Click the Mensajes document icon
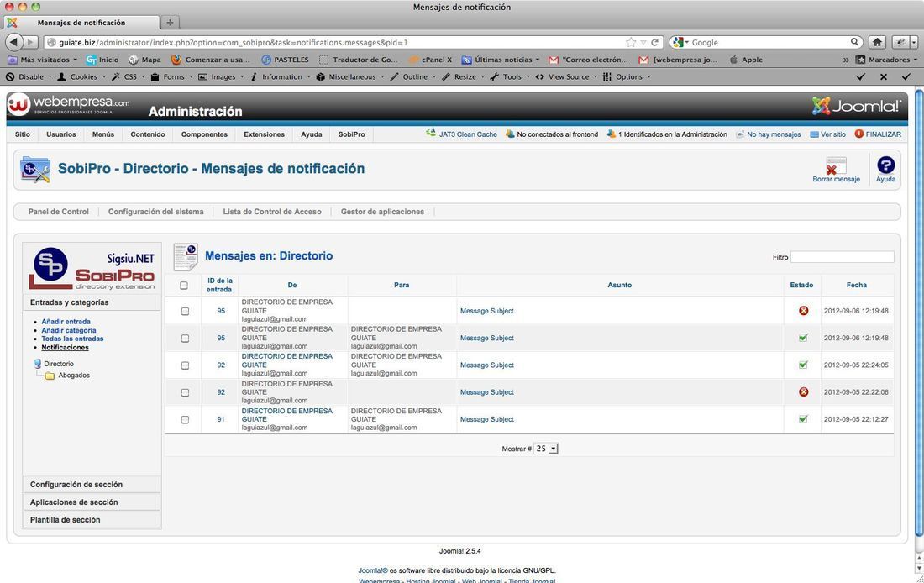Image resolution: width=924 pixels, height=583 pixels. (x=186, y=256)
